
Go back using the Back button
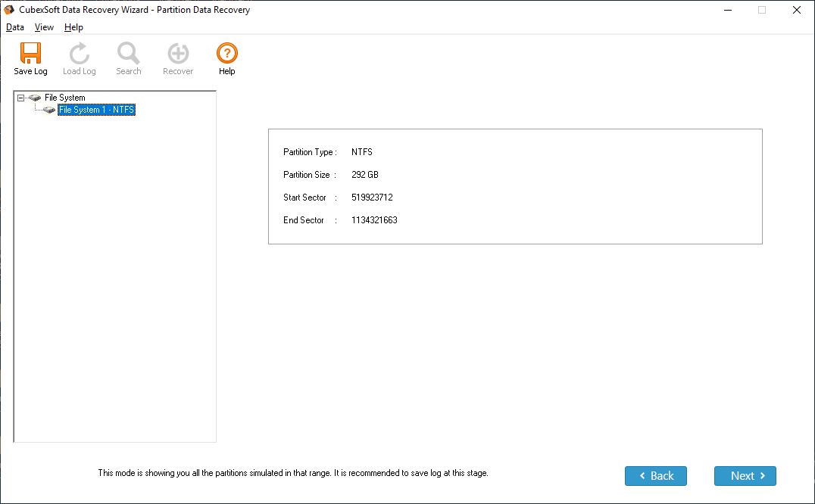(x=655, y=476)
